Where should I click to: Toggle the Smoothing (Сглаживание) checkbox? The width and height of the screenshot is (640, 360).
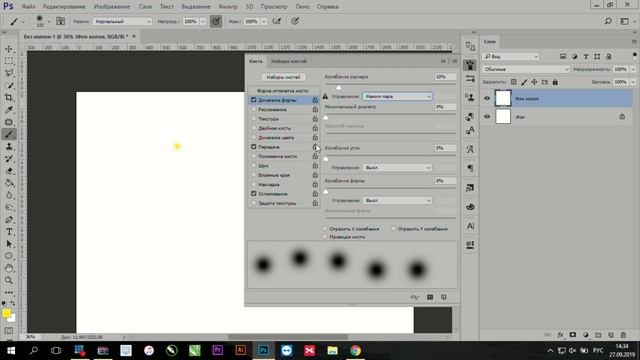(x=253, y=193)
